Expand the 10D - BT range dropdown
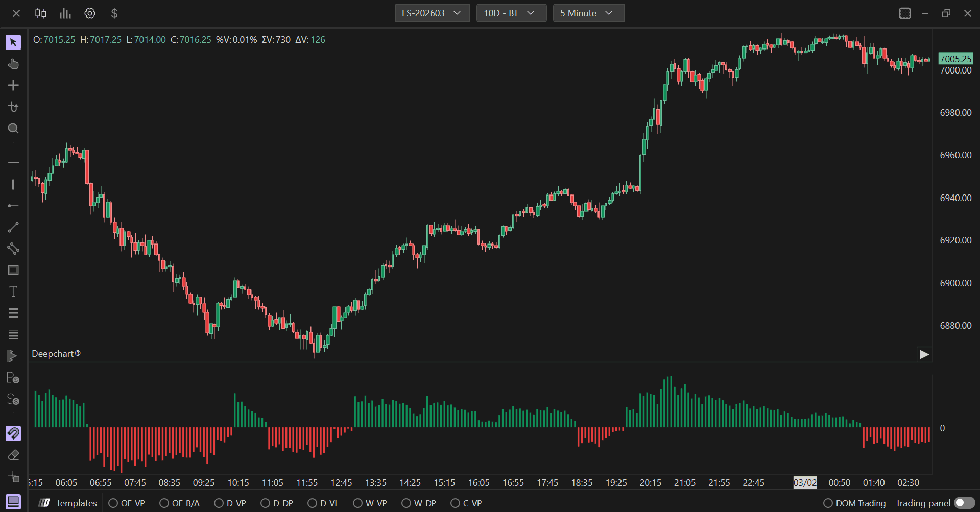This screenshot has width=980, height=512. 511,13
